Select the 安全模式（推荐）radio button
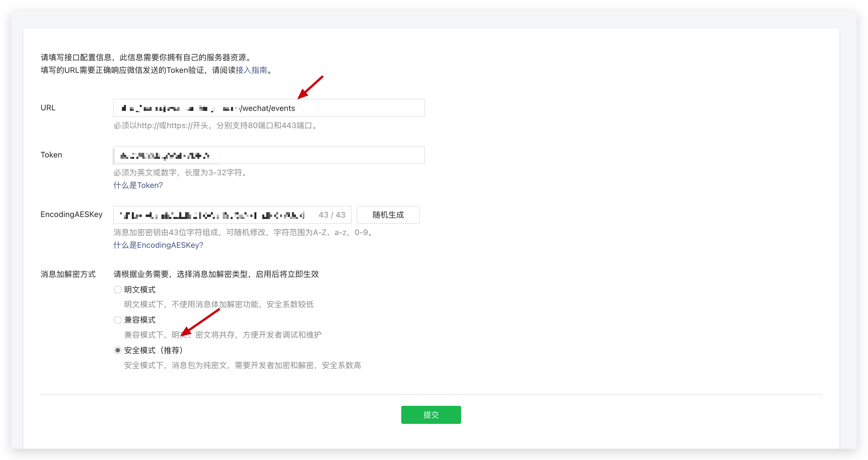Image resolution: width=868 pixels, height=460 pixels. (x=117, y=350)
